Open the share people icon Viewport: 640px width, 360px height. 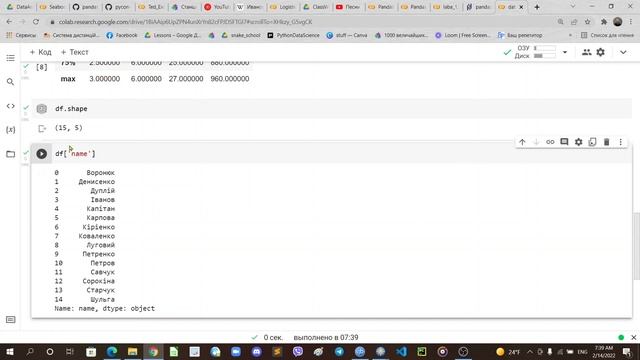click(x=587, y=52)
